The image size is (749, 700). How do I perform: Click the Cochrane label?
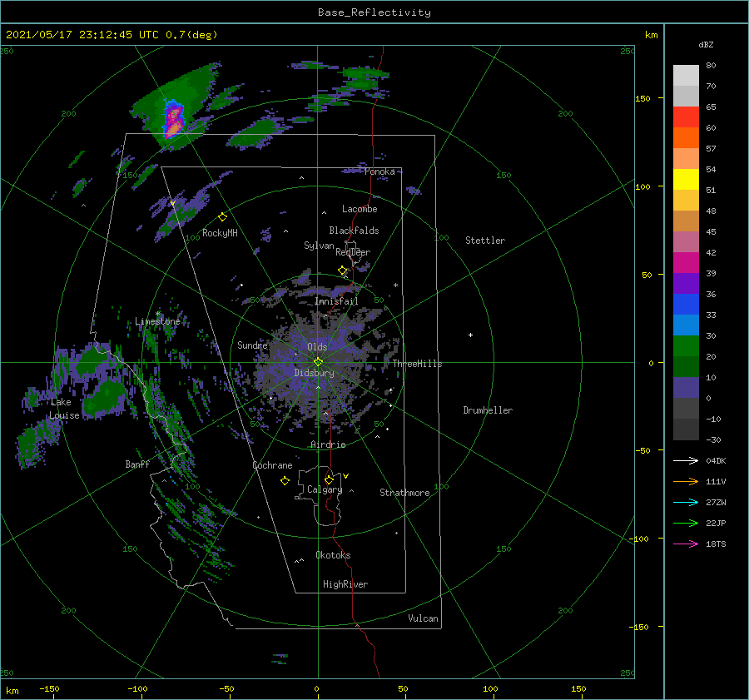(x=272, y=465)
